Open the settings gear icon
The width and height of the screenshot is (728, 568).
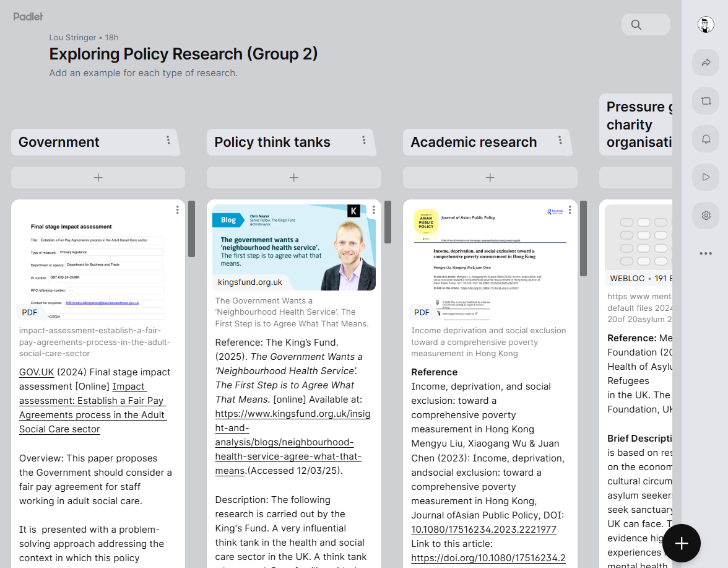point(706,216)
